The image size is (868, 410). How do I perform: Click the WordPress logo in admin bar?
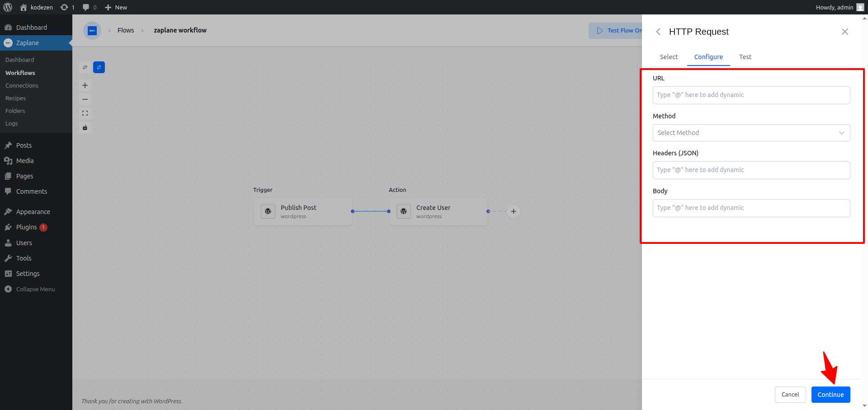pyautogui.click(x=8, y=7)
